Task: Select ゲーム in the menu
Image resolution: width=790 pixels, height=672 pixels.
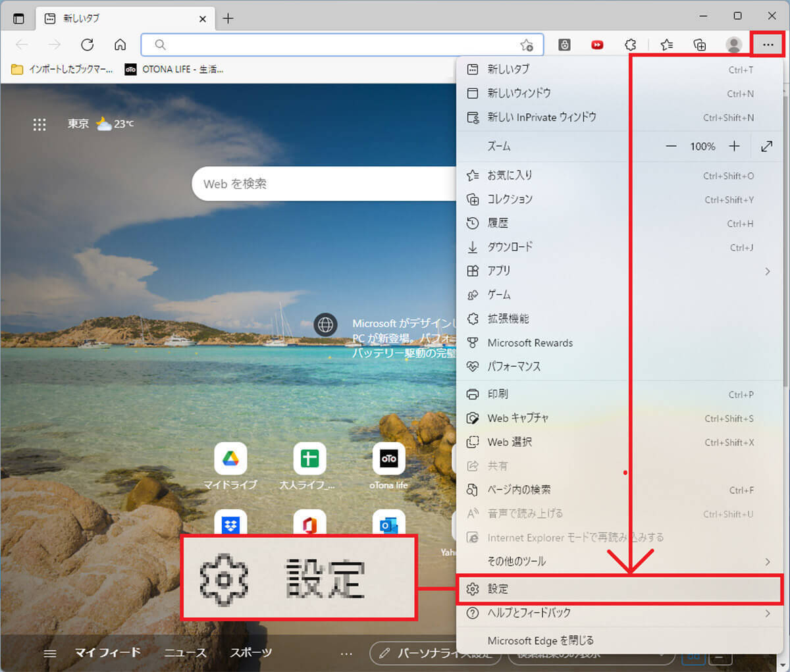Action: tap(619, 295)
